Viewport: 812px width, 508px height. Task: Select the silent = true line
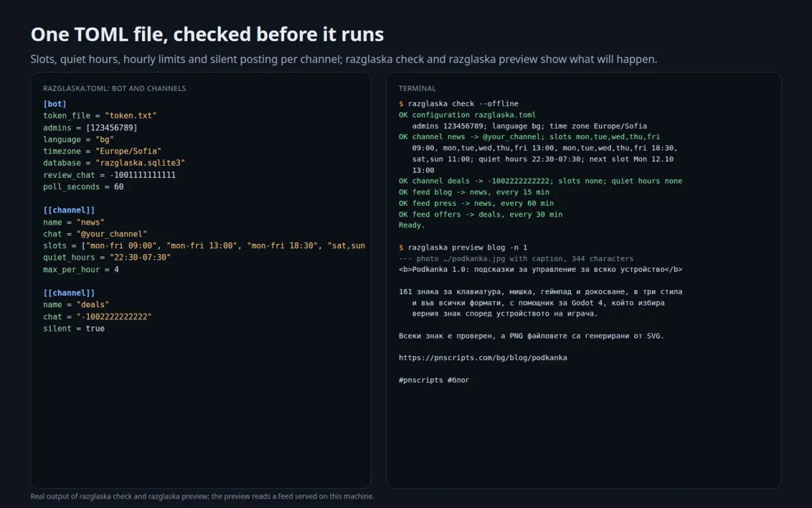click(74, 328)
